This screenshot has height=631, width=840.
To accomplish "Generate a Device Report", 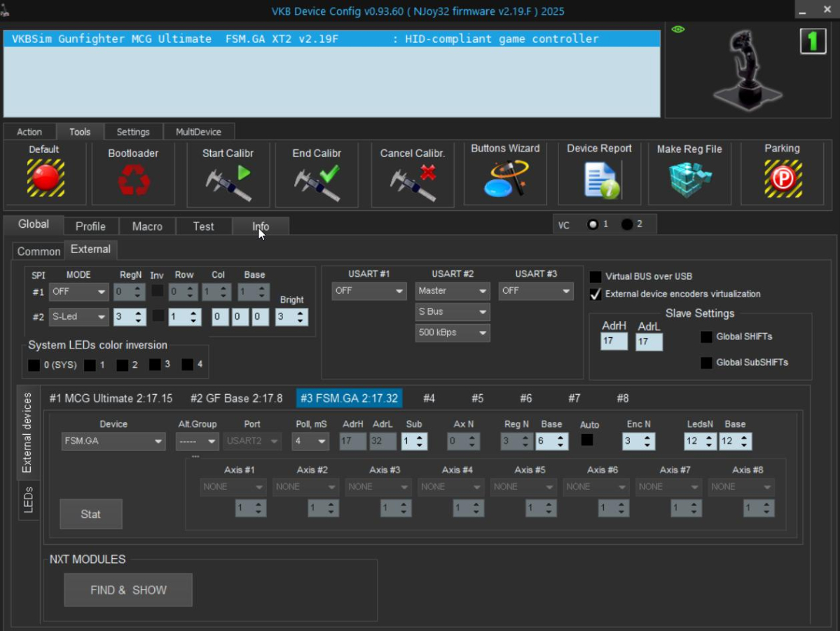I will tap(600, 180).
